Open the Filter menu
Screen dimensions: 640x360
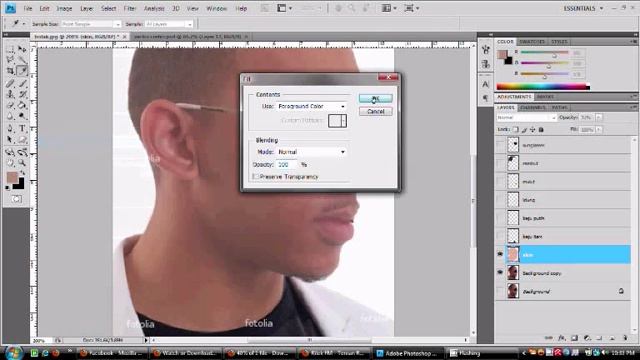pos(129,8)
